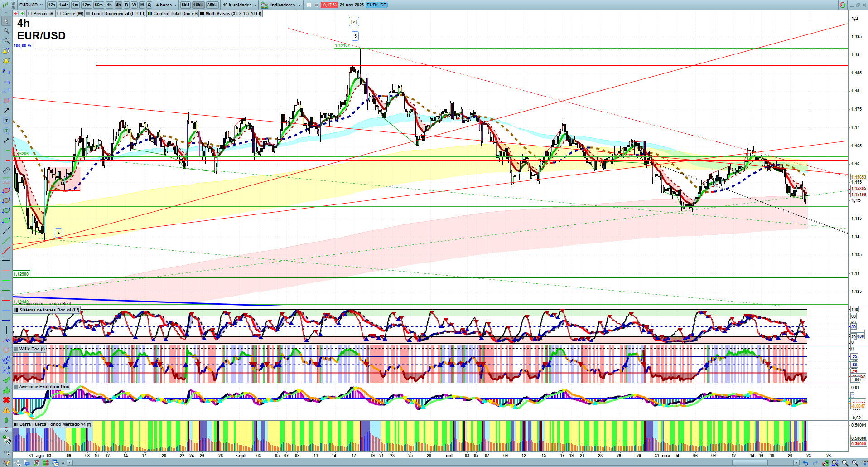Click the 35kU units button
The height and width of the screenshot is (467, 868).
coord(212,5)
